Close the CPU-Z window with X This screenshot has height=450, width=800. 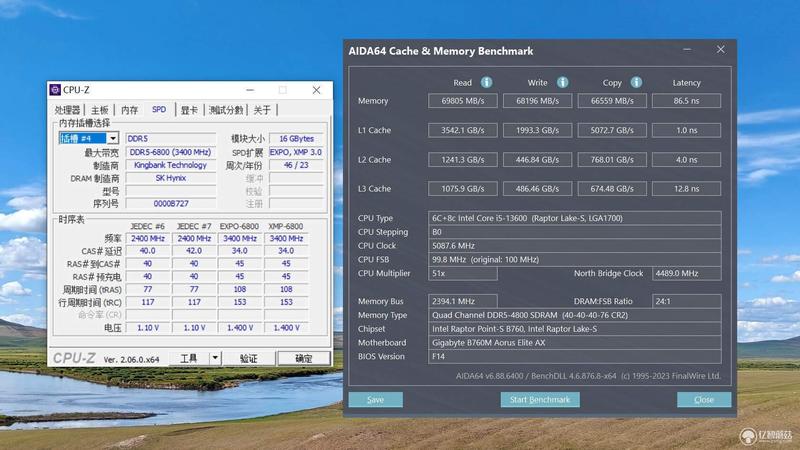316,90
